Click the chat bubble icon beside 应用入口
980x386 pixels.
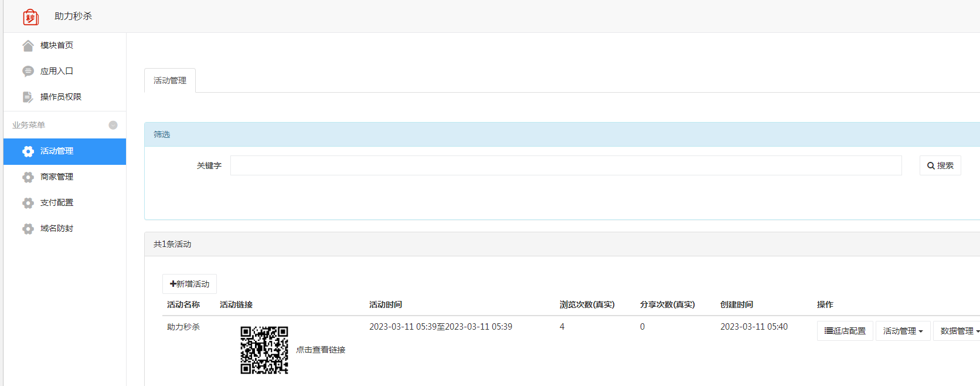28,72
